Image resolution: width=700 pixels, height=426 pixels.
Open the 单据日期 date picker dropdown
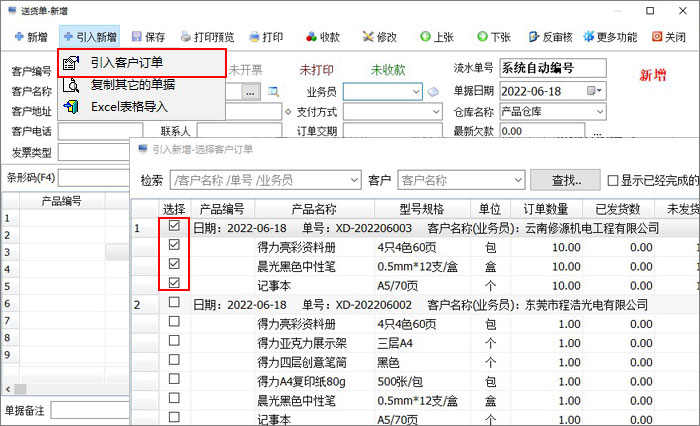596,91
